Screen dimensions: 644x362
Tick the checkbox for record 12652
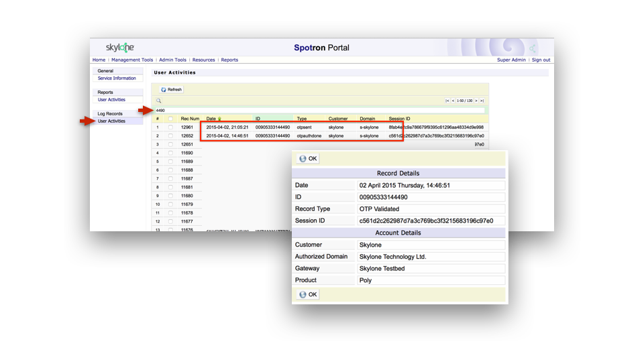[x=170, y=135]
